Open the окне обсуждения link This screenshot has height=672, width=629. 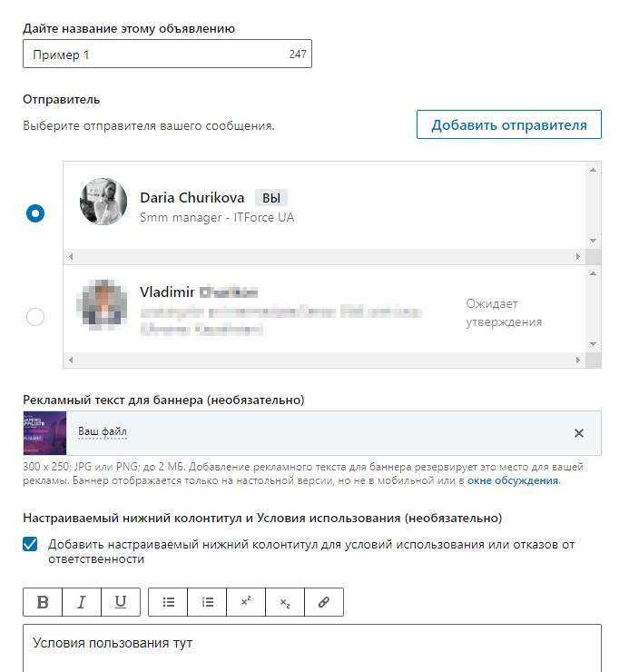point(513,480)
